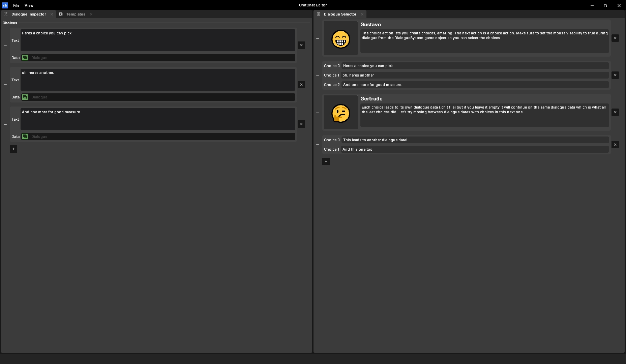Remove the 'oh, heres another.' choice in inspector
626x364 pixels.
(301, 85)
